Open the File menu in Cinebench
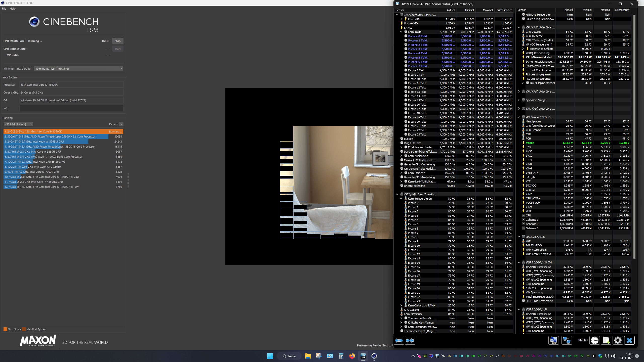This screenshot has width=644, height=362. [4, 9]
